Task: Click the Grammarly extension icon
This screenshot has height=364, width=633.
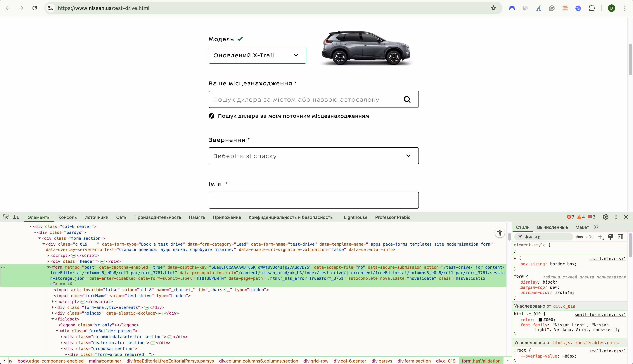Action: pyautogui.click(x=552, y=8)
